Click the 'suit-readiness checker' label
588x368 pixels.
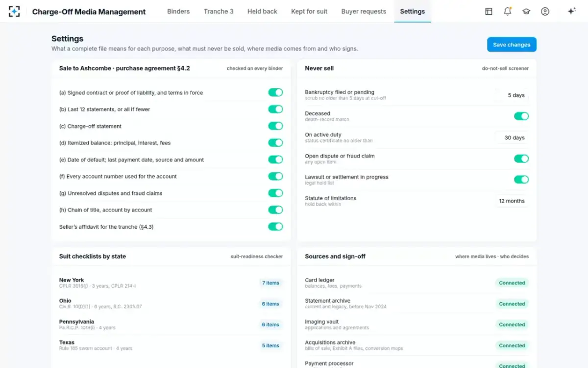[257, 257]
